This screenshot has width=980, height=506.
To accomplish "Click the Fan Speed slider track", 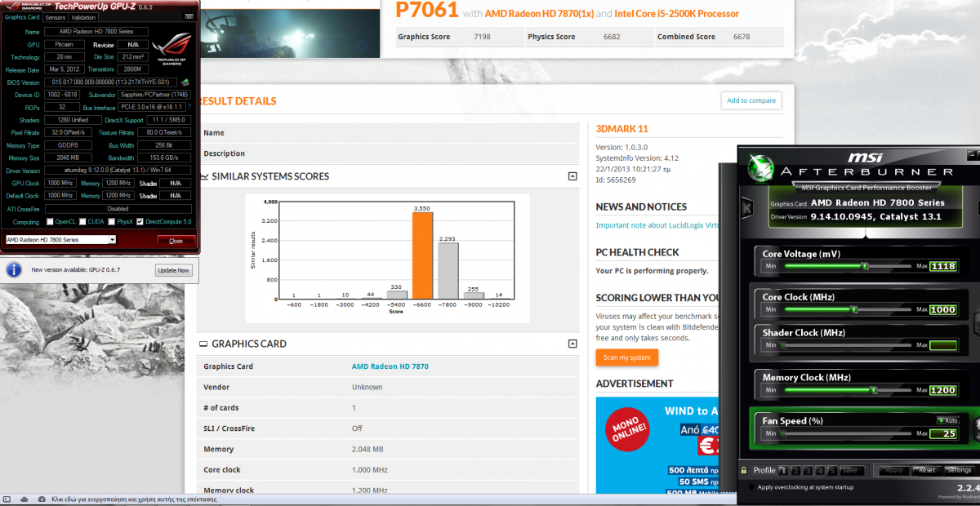I will pos(846,434).
